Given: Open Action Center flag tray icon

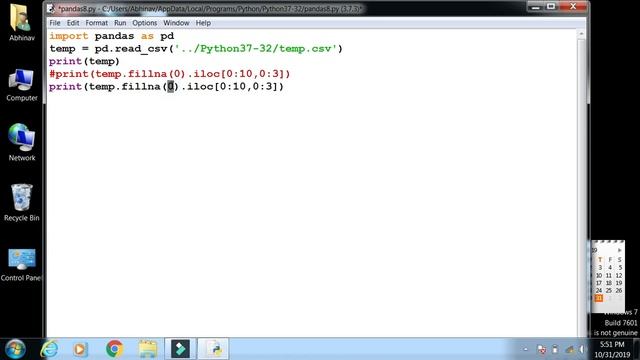Looking at the screenshot, I should click(x=542, y=349).
